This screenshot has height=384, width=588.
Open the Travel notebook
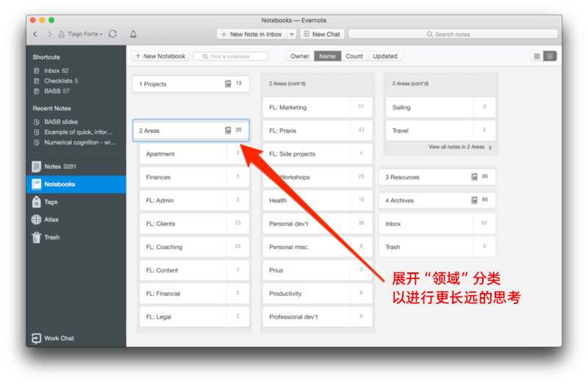[x=440, y=131]
